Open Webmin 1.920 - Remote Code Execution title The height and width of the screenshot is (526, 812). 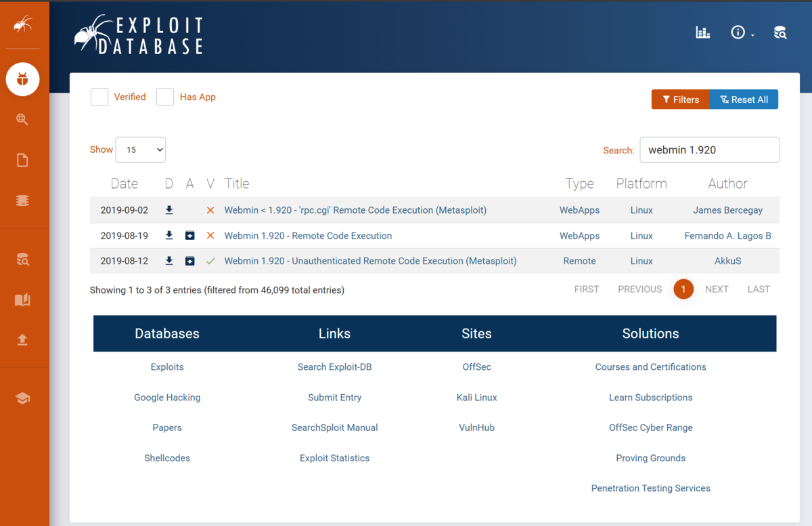tap(309, 236)
